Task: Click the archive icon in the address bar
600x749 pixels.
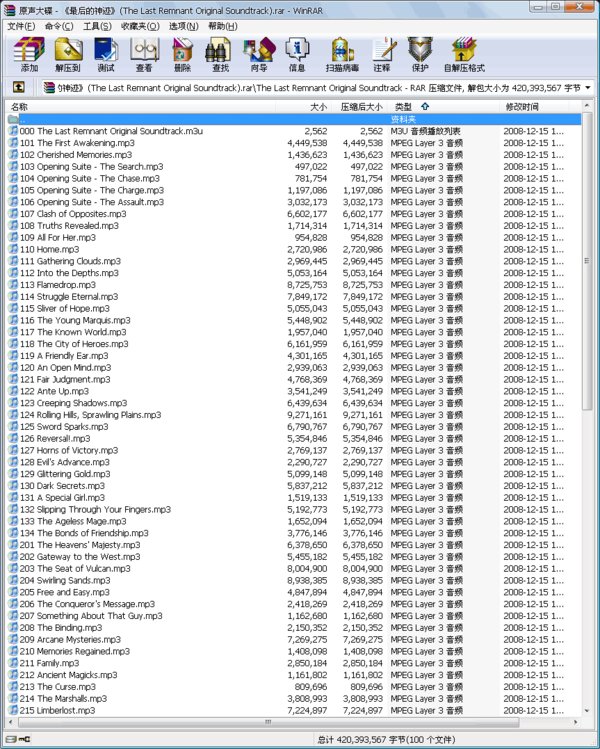Action: tap(49, 87)
